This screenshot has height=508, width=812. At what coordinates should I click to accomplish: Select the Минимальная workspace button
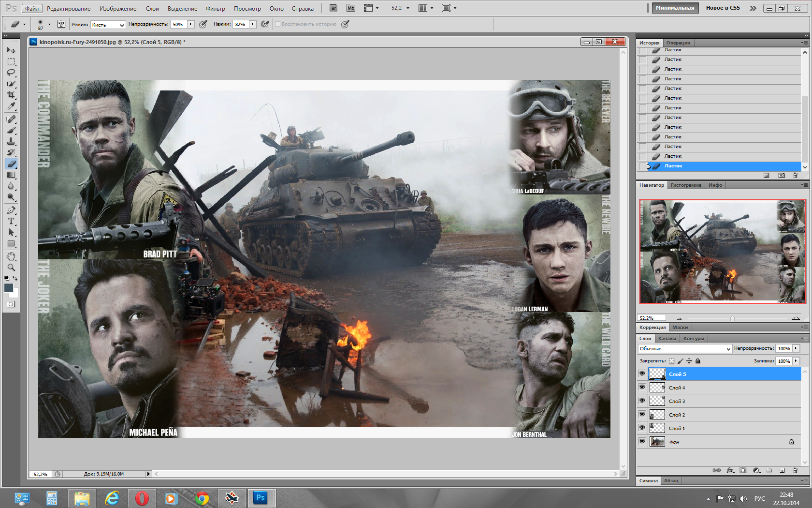(x=675, y=8)
